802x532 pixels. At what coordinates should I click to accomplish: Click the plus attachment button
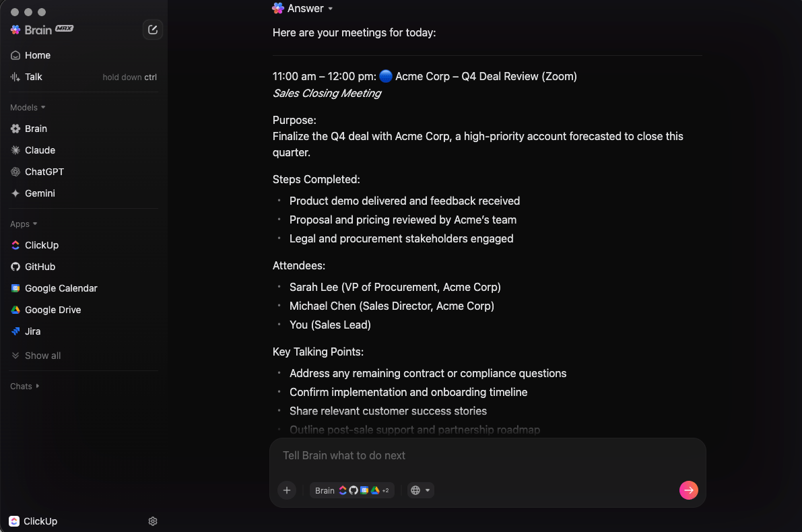[x=287, y=490]
